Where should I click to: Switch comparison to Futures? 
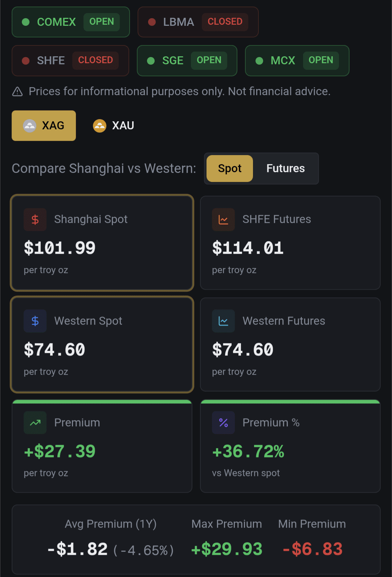285,169
